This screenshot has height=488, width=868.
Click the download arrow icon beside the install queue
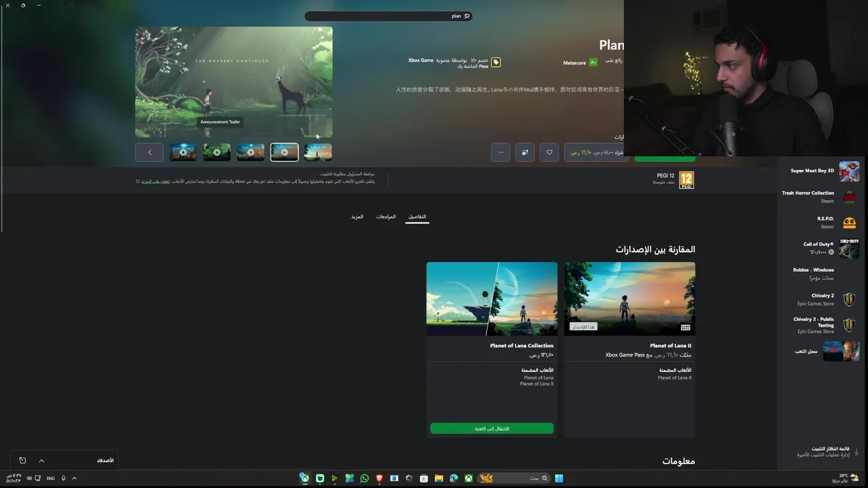coord(856,451)
